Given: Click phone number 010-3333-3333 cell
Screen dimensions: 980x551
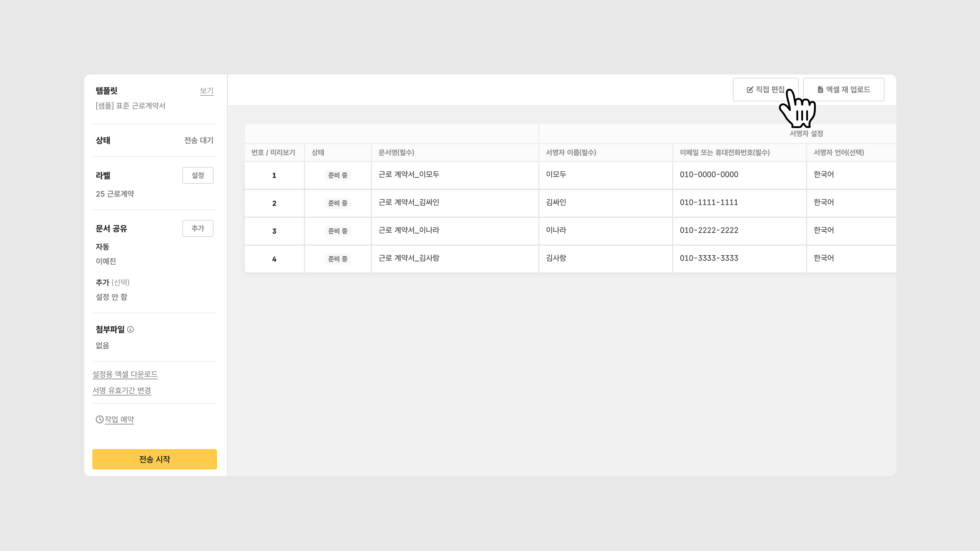Looking at the screenshot, I should tap(709, 258).
